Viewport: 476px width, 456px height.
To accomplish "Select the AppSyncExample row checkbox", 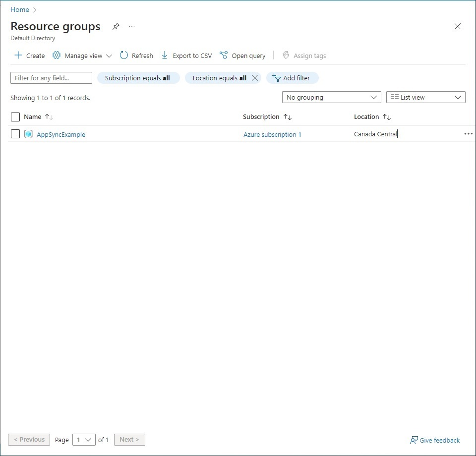I will (15, 134).
